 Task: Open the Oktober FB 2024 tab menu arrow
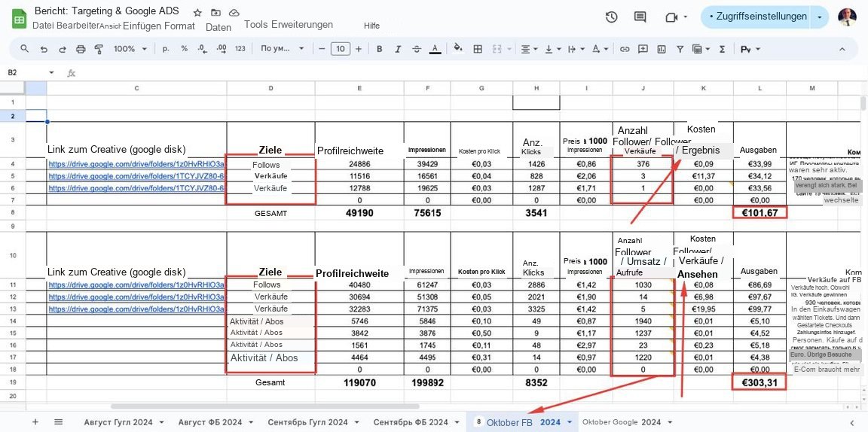pyautogui.click(x=570, y=422)
